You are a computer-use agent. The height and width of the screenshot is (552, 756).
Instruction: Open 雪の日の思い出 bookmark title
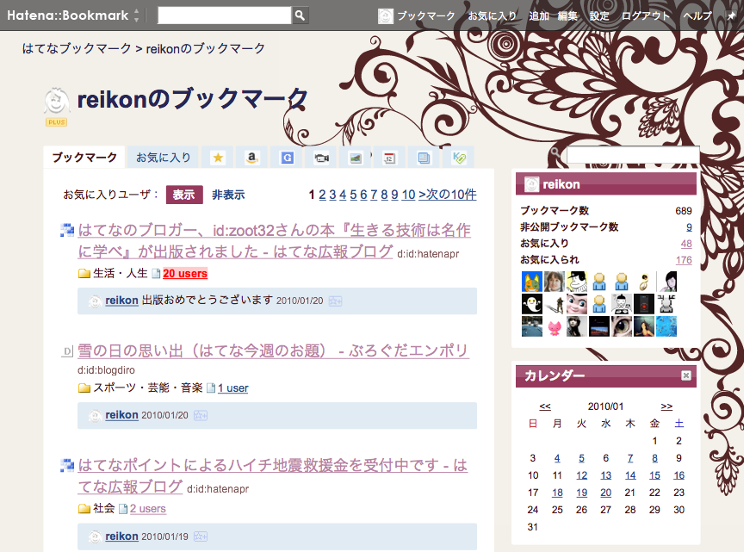[273, 350]
